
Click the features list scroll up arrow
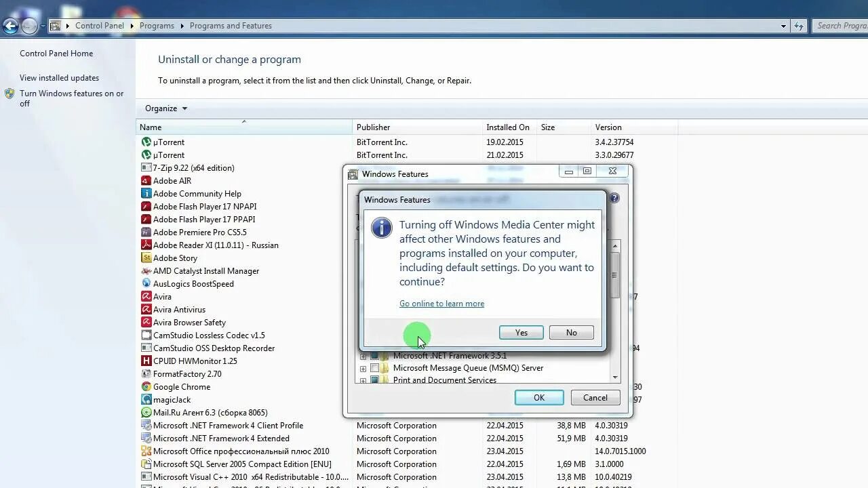[615, 246]
